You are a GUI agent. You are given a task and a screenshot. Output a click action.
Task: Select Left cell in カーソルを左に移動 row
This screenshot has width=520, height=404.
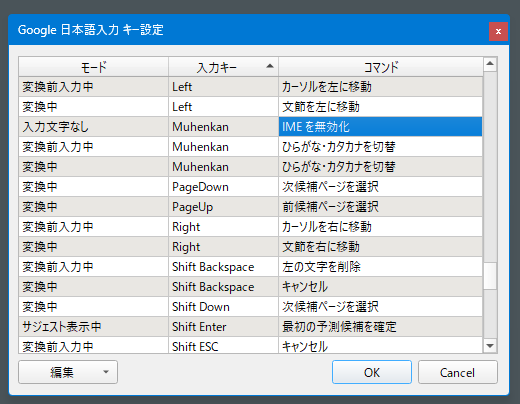click(223, 87)
